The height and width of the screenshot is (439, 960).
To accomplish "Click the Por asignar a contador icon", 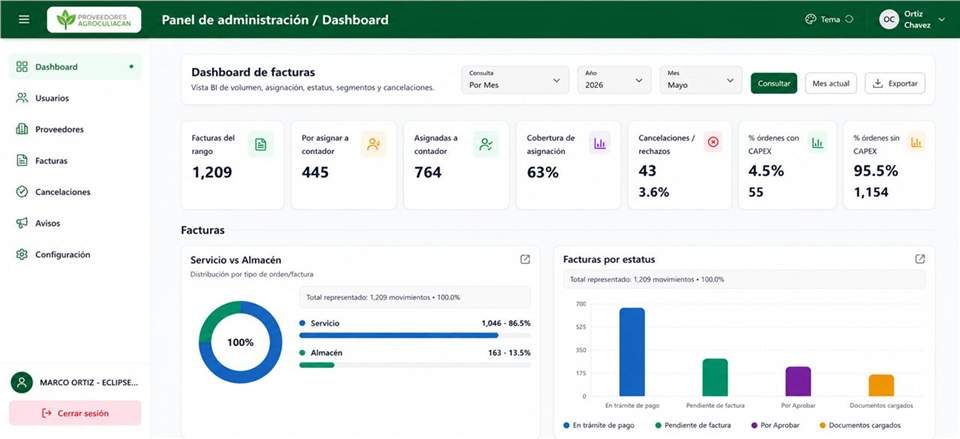I will point(373,144).
